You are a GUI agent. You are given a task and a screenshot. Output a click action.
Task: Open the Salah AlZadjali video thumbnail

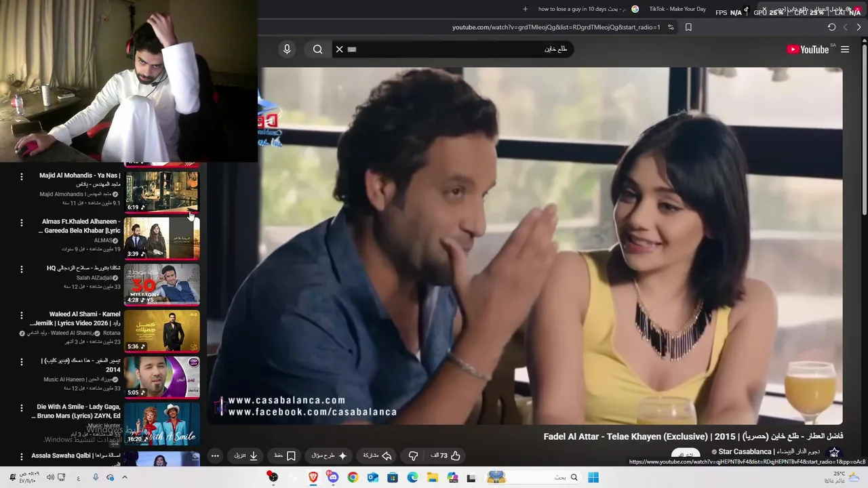point(161,284)
